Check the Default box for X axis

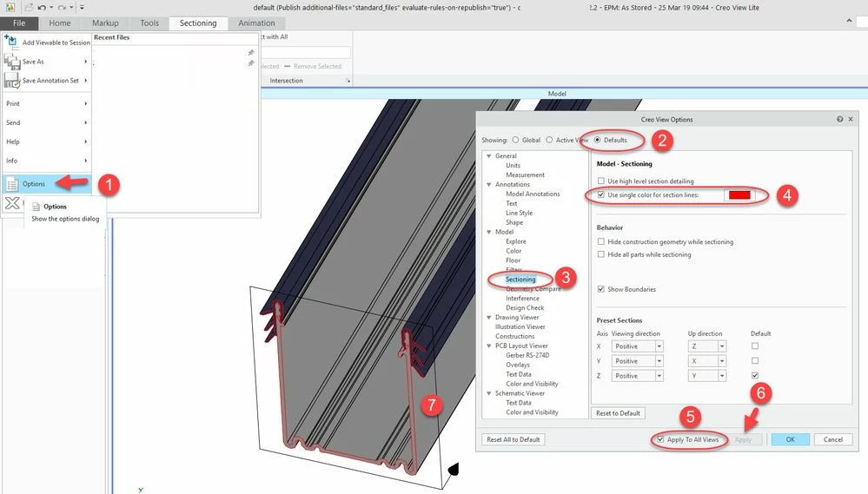pyautogui.click(x=755, y=346)
